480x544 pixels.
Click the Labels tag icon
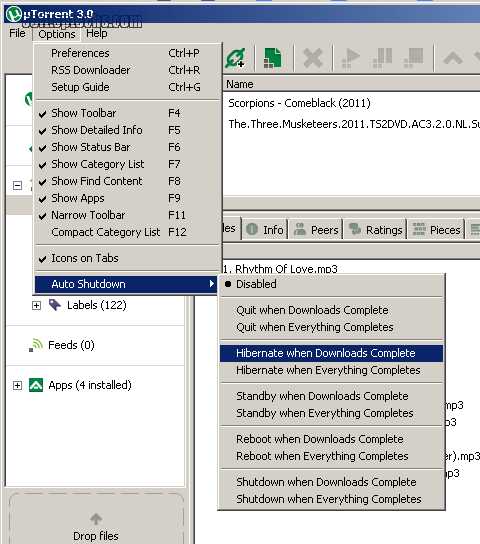(55, 305)
